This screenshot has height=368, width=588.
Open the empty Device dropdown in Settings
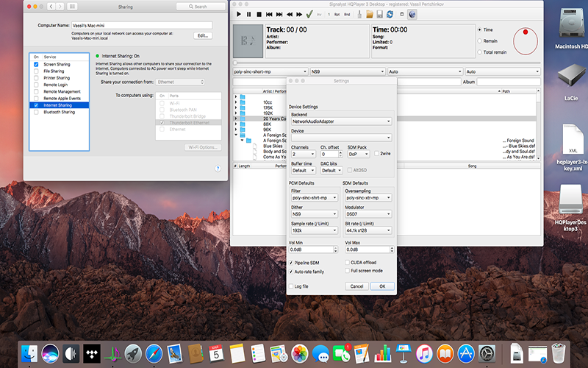341,138
